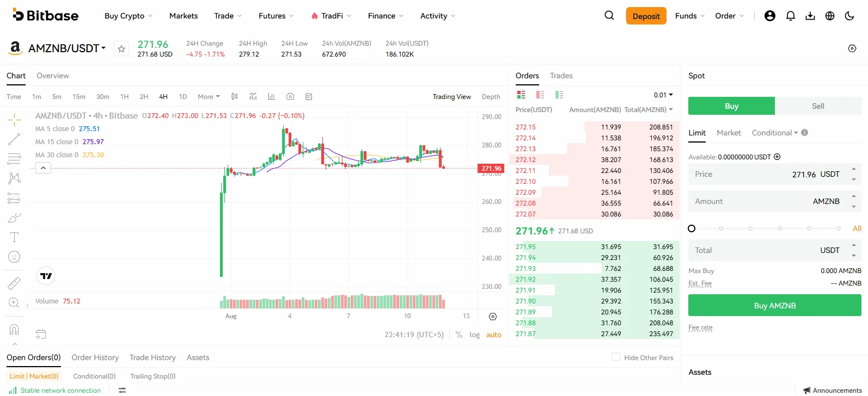Collapse the chart indicator legend
This screenshot has height=396, width=868.
tap(43, 168)
